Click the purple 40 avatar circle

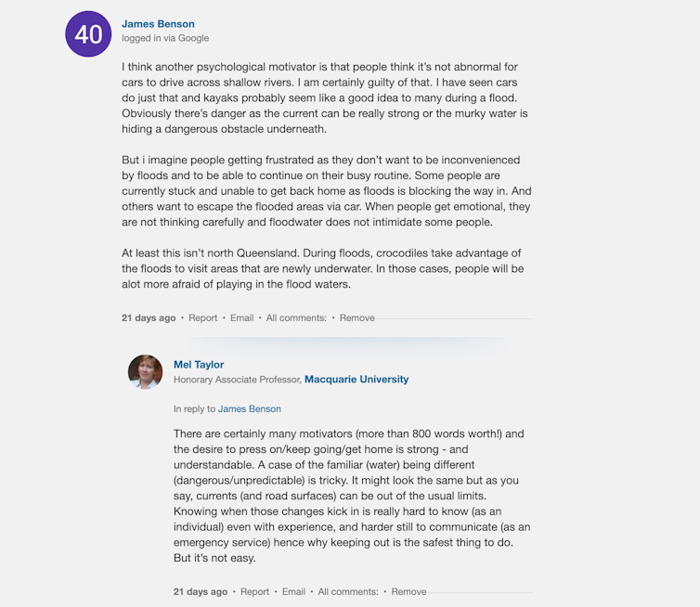(88, 34)
